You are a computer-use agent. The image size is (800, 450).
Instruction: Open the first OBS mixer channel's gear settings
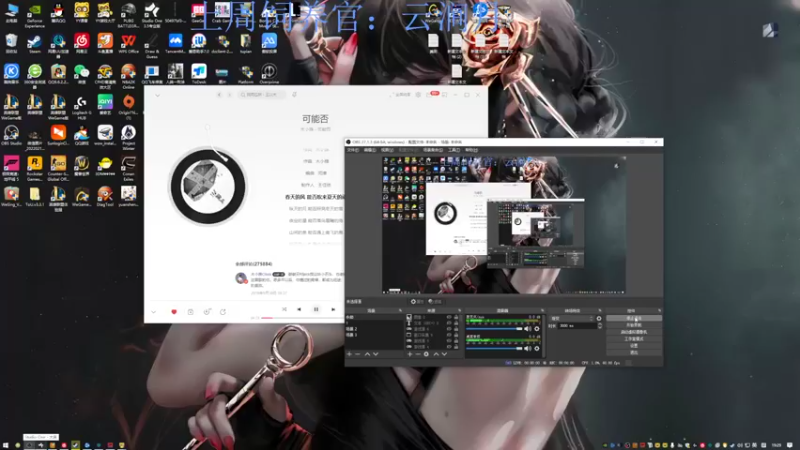pos(537,329)
